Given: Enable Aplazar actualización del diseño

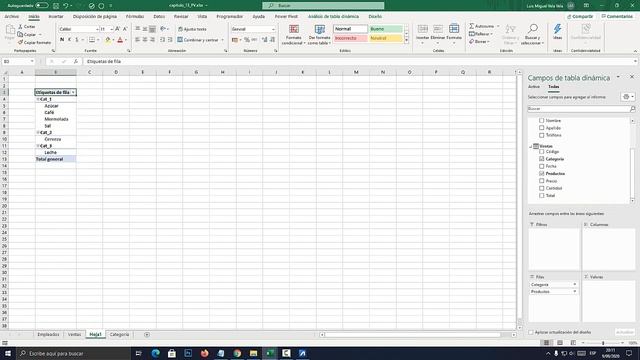Looking at the screenshot, I should pos(531,332).
